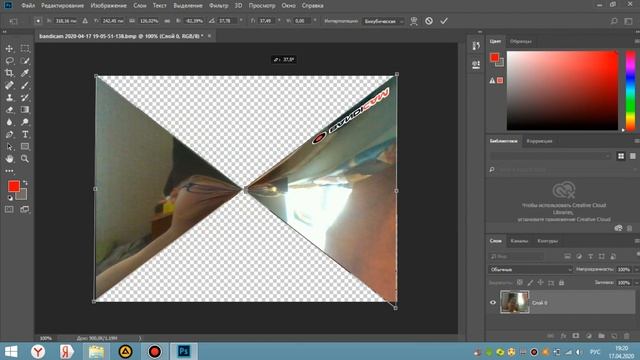Lock all with the padlock icon

pos(562,282)
